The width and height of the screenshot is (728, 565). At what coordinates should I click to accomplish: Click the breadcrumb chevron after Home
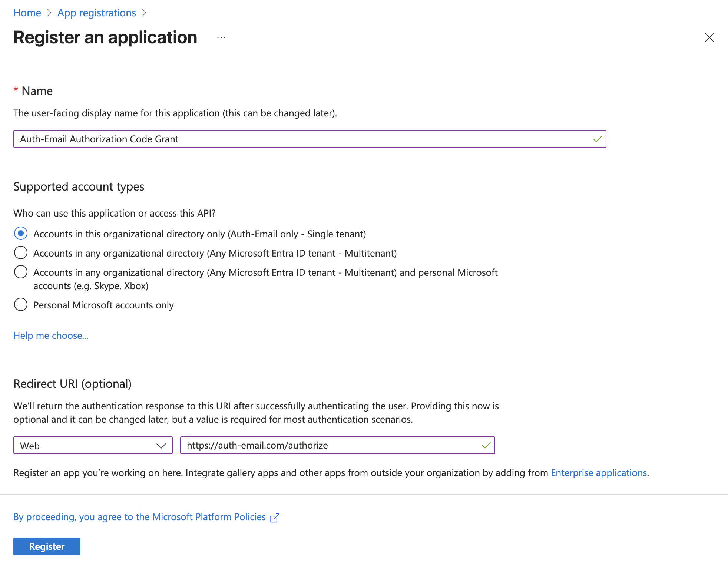coord(49,12)
